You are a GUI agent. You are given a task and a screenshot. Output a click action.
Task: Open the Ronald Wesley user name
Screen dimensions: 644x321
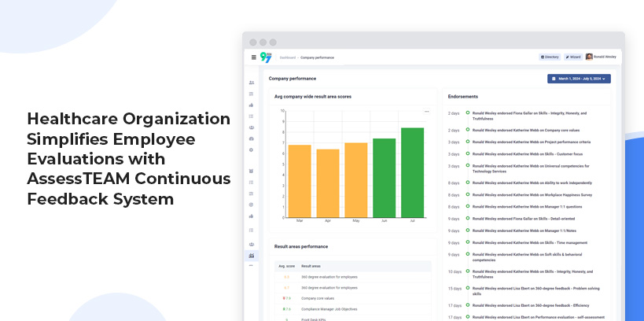pos(605,57)
